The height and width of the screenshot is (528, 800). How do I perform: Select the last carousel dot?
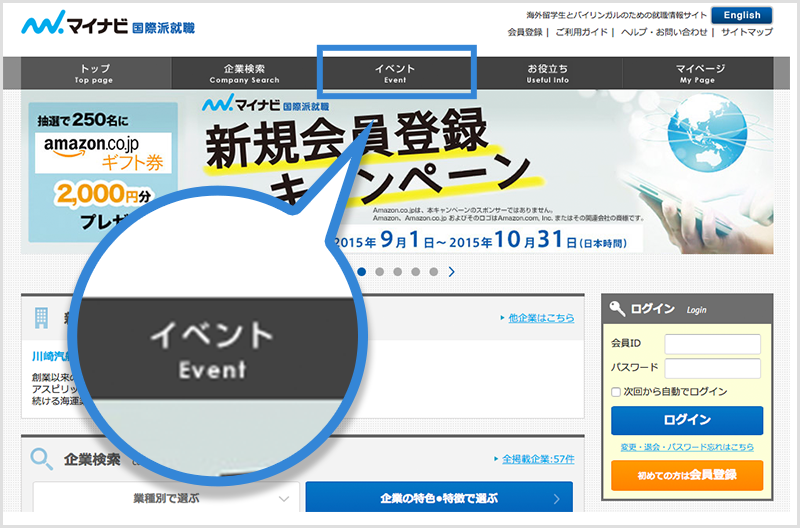point(434,272)
